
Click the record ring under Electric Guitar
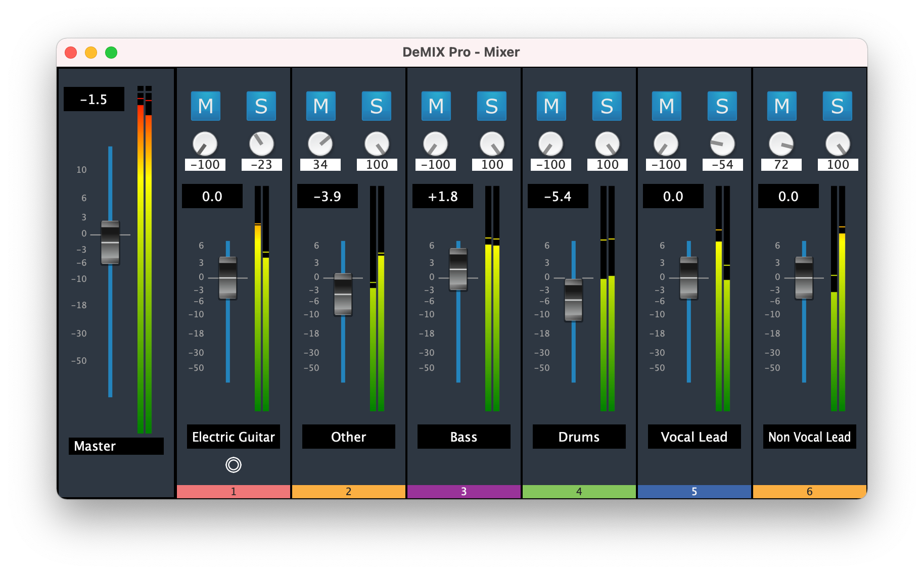(233, 464)
